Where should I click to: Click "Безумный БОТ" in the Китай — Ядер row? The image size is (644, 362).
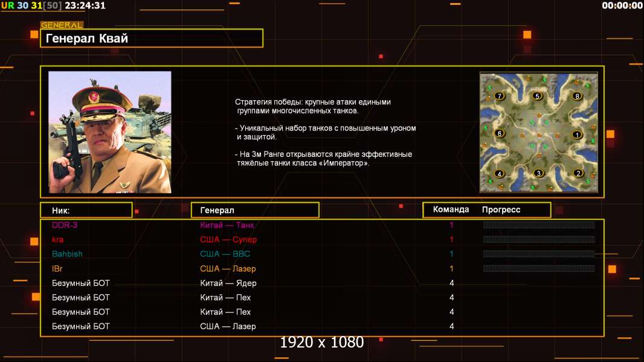[x=80, y=283]
